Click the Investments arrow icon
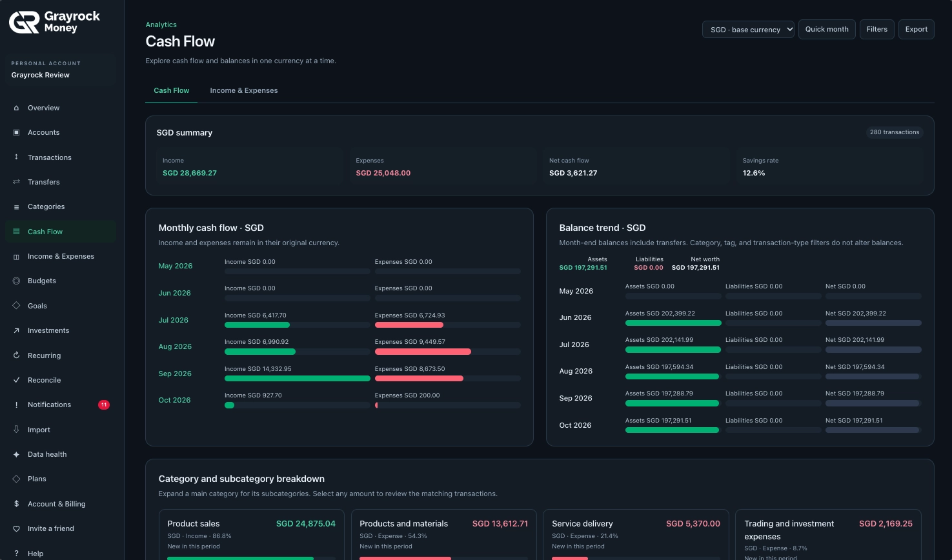952x560 pixels. (16, 330)
